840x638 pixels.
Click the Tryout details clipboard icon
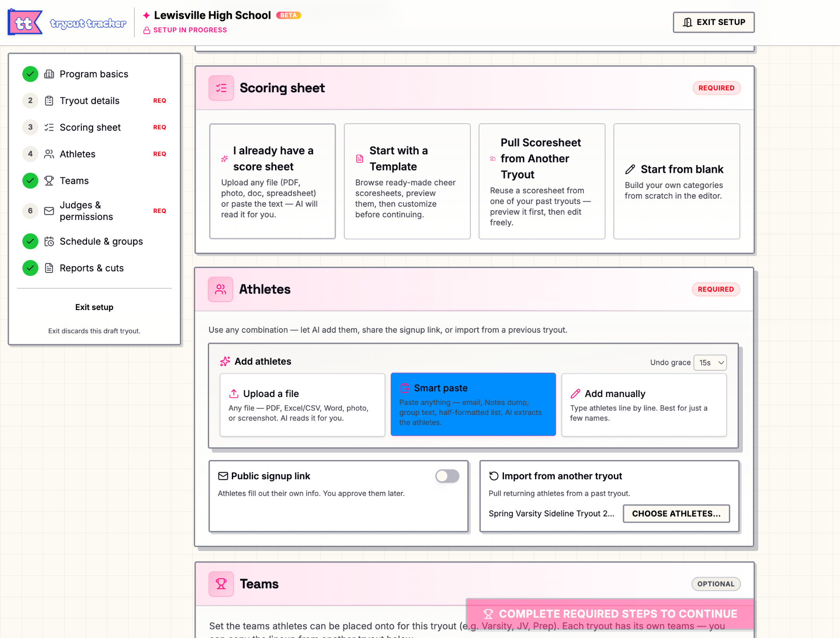49,101
